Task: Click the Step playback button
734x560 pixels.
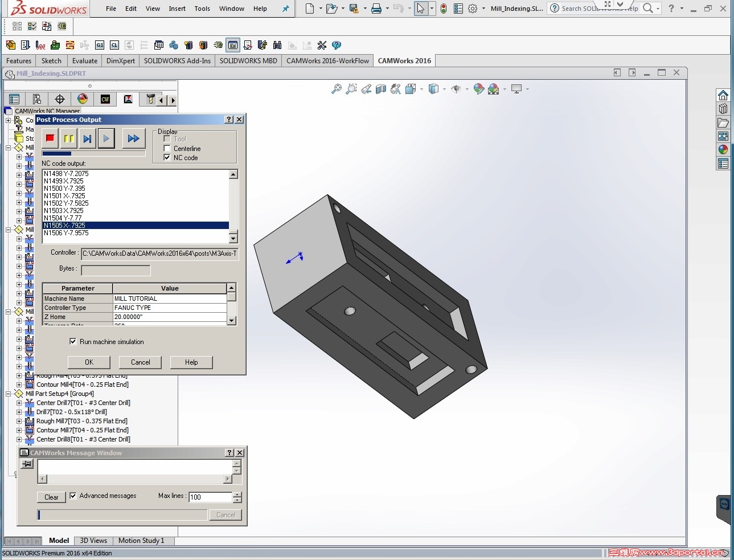Action: coord(87,138)
